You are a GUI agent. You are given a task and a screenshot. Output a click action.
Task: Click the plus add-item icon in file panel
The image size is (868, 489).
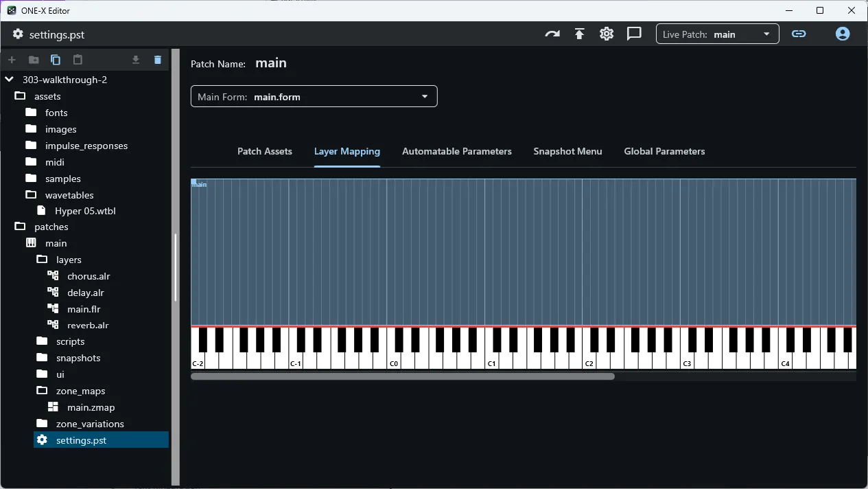12,60
